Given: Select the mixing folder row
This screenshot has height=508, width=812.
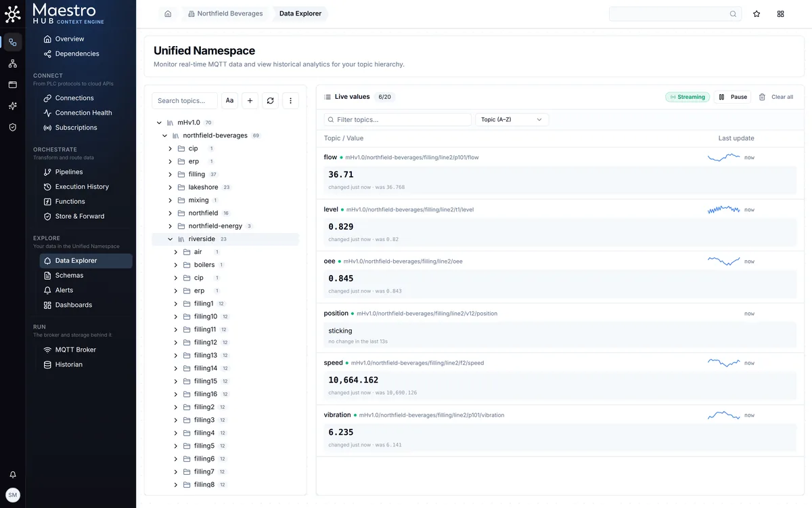Looking at the screenshot, I should pos(225,200).
